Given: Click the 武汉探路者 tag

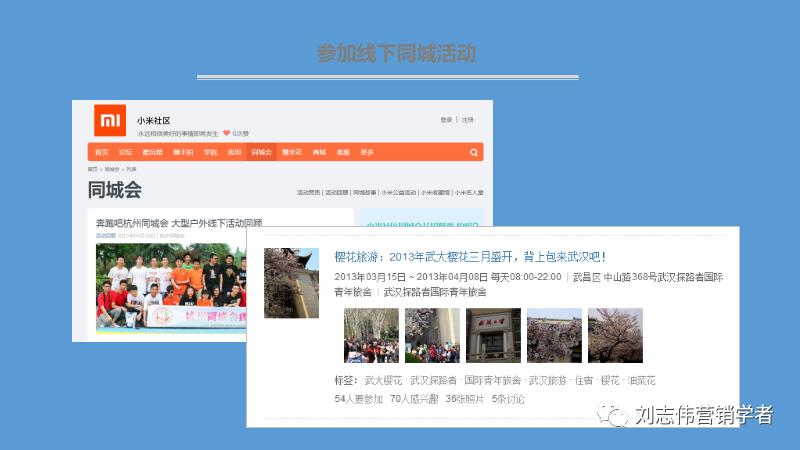Looking at the screenshot, I should (433, 381).
